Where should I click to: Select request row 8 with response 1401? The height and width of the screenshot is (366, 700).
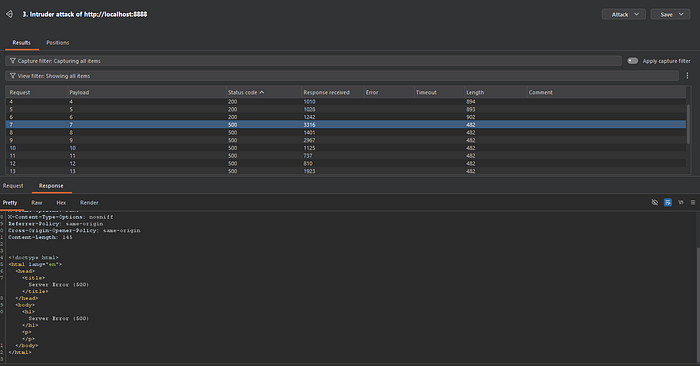coord(346,133)
